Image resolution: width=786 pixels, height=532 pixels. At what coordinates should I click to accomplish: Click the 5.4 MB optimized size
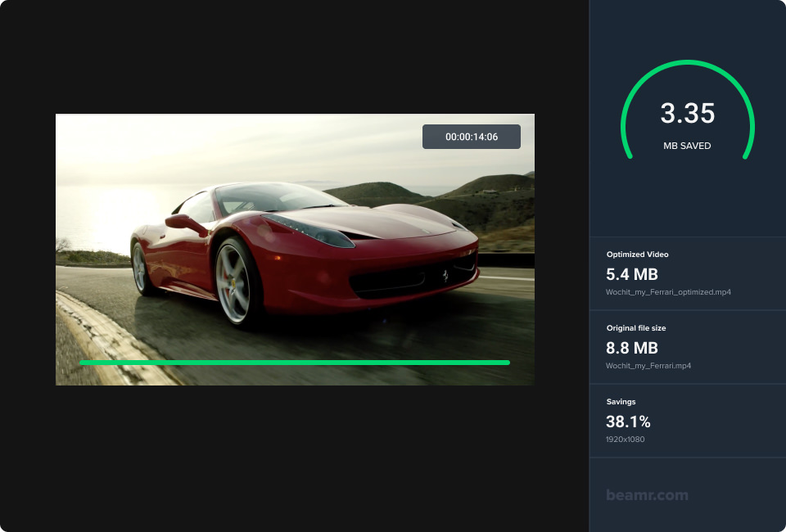(x=631, y=274)
